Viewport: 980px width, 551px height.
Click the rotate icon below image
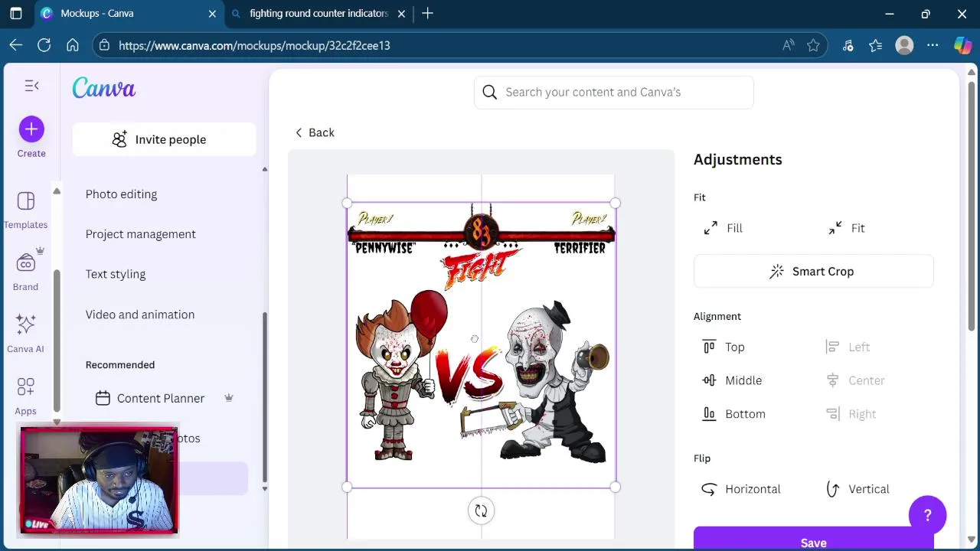[481, 511]
